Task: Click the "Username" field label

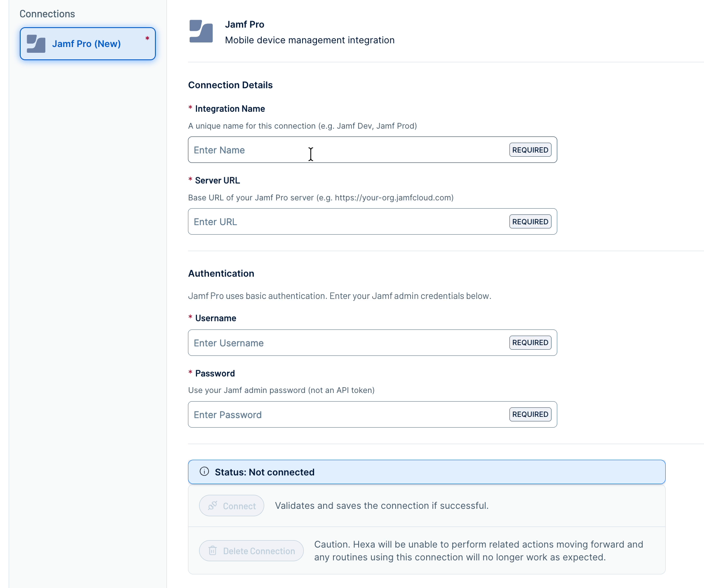Action: point(216,318)
